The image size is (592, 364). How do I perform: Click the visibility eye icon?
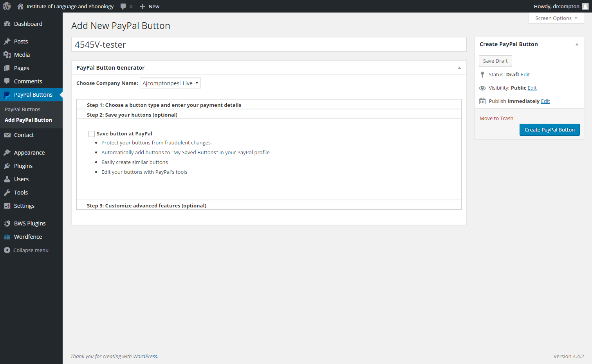pos(482,88)
